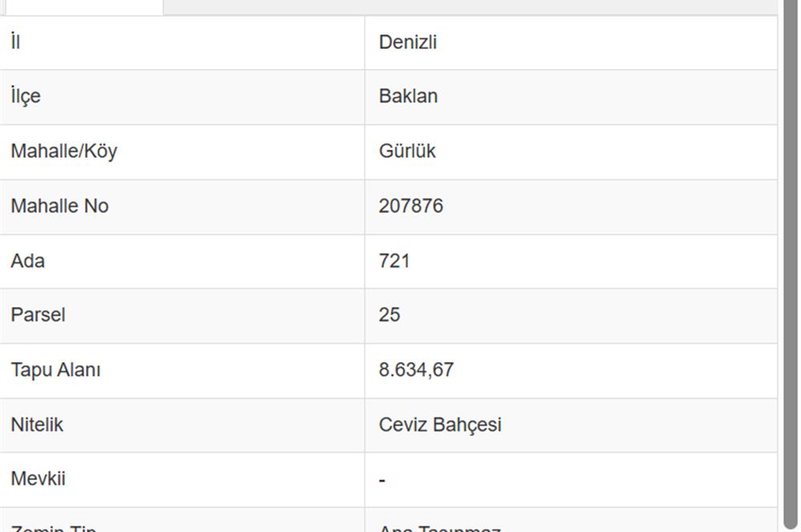Select the Ceviz Bahçesi value

[x=440, y=425]
